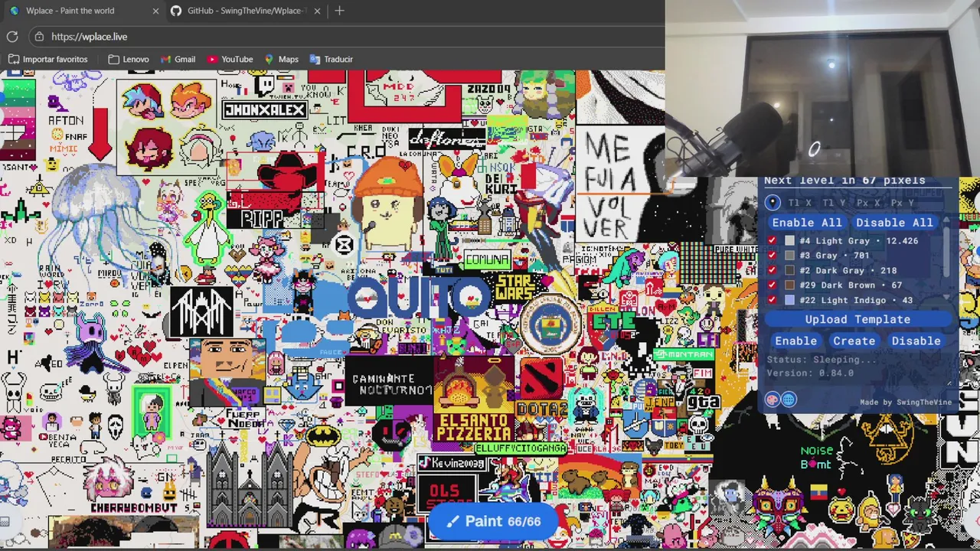Screen dimensions: 980x551
Task: Click the color list scrollbar in overlay
Action: point(946,253)
